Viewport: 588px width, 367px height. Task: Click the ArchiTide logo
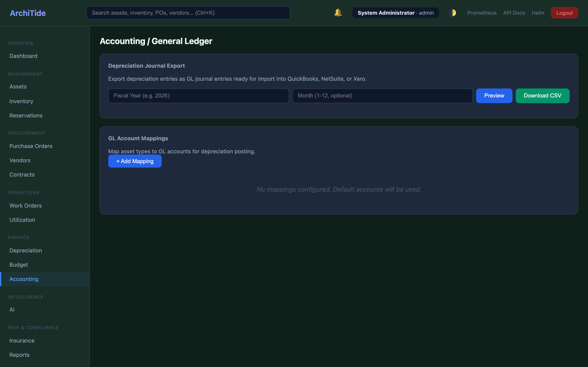(x=27, y=13)
